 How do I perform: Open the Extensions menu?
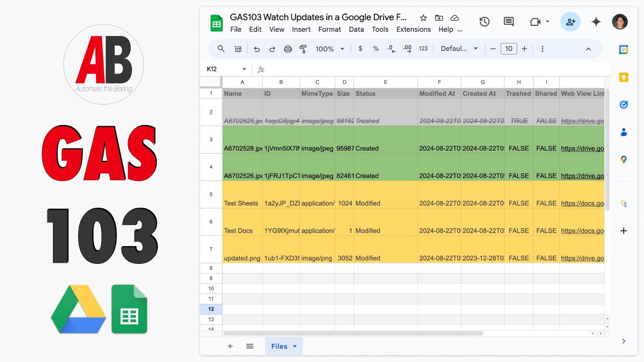(413, 29)
